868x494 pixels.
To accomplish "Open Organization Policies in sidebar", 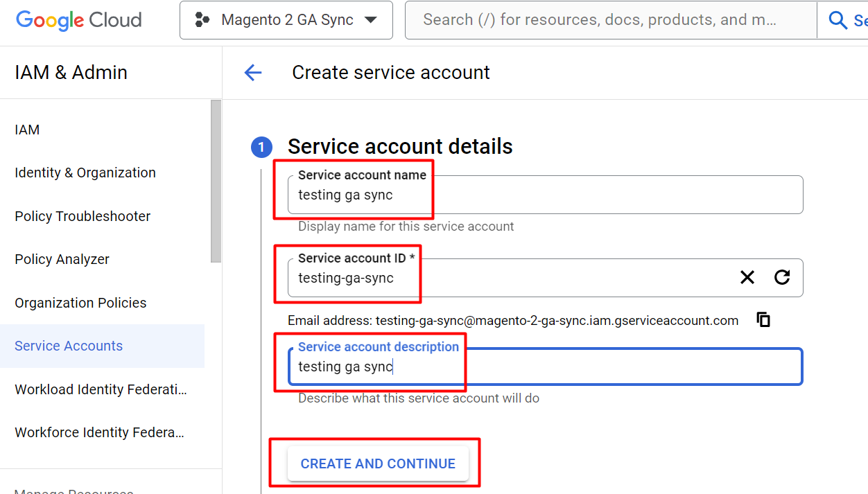I will click(80, 303).
